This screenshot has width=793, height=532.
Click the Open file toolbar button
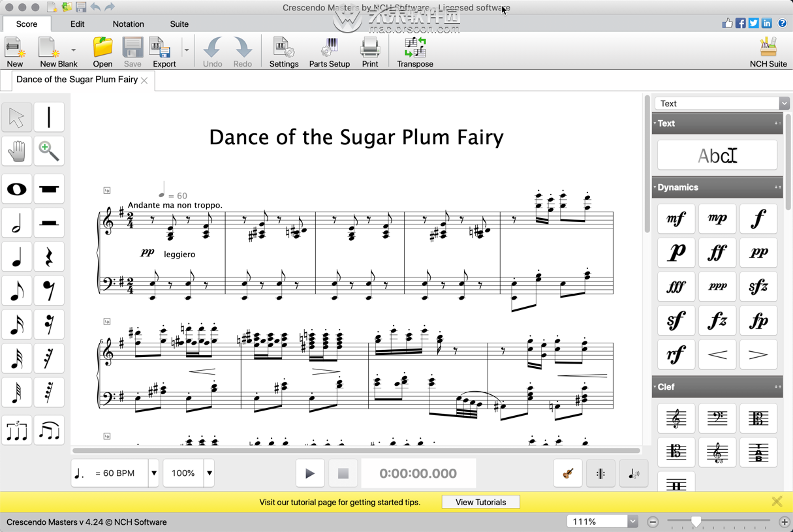102,52
